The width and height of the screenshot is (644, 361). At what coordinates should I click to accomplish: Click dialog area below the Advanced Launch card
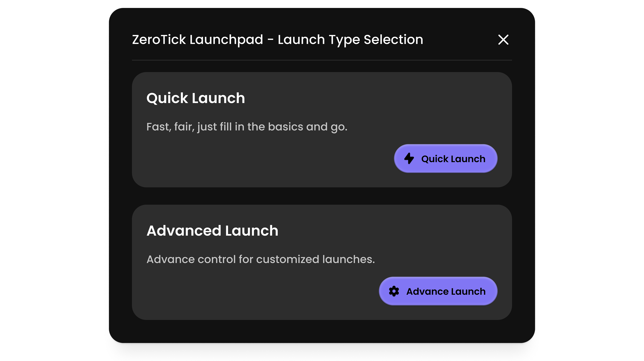pos(322,332)
